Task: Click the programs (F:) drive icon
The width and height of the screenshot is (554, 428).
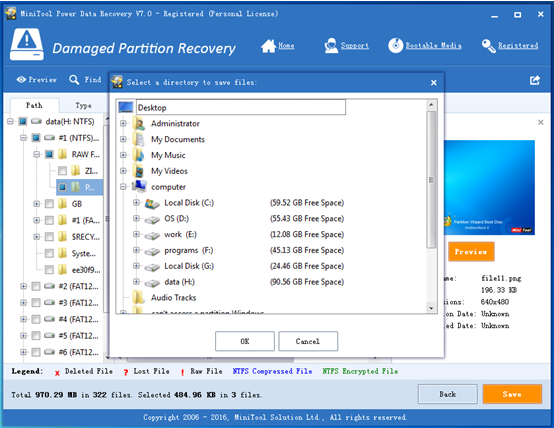Action: pos(152,251)
